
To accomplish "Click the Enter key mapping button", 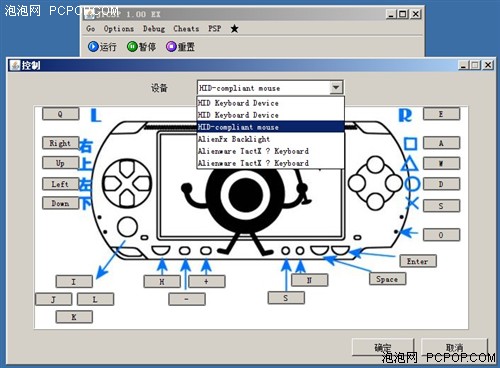I will (x=418, y=261).
